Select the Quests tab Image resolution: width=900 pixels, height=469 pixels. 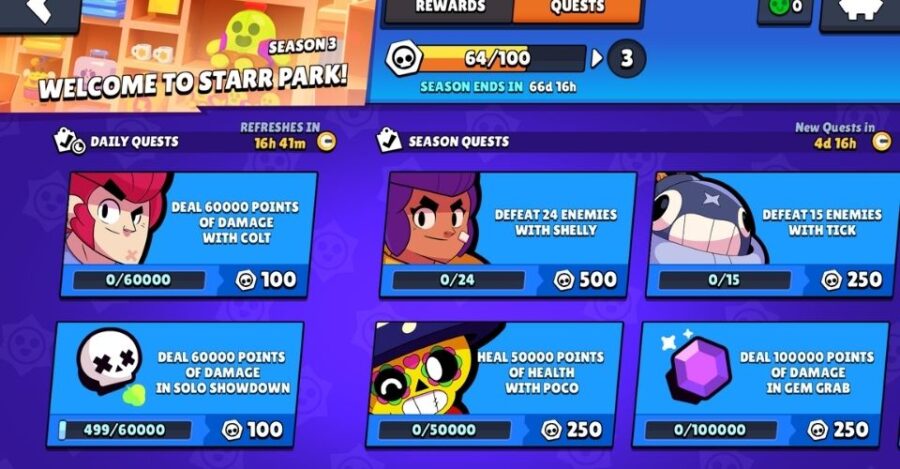click(576, 10)
